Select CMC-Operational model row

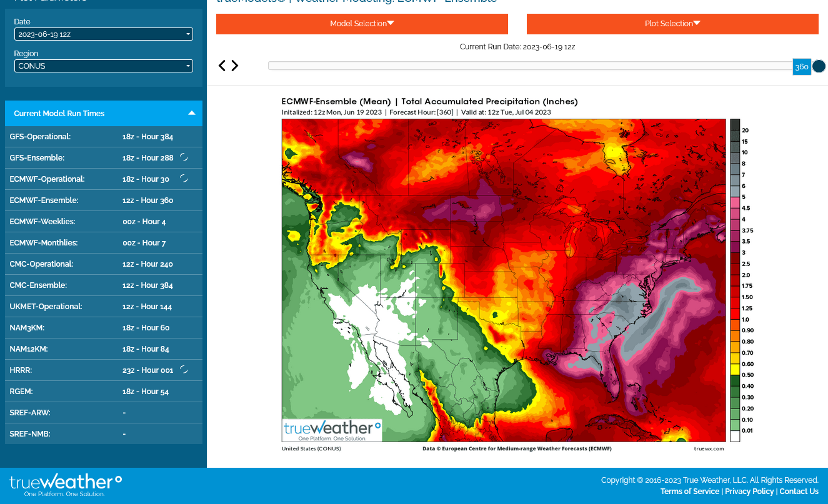click(x=104, y=264)
